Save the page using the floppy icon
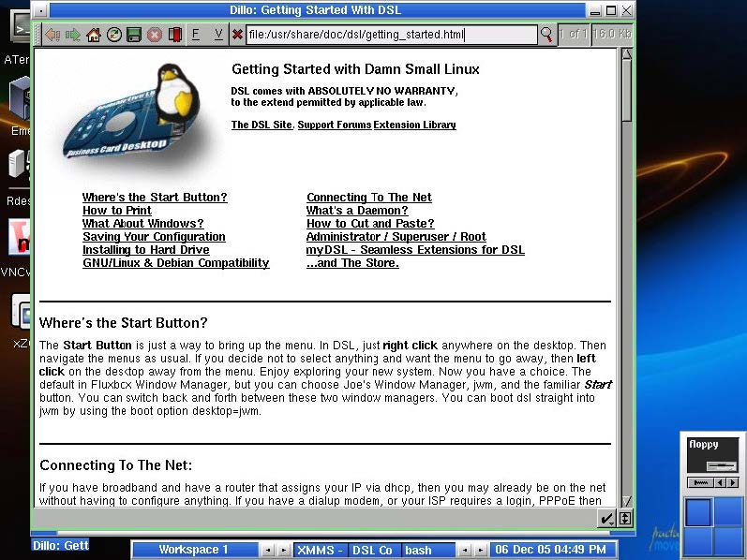Image resolution: width=747 pixels, height=560 pixels. 134,35
